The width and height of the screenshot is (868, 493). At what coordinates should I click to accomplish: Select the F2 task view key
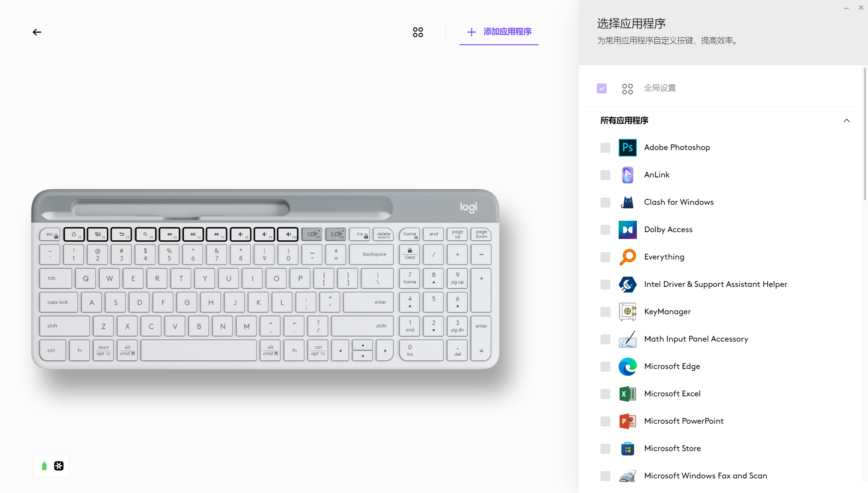pyautogui.click(x=98, y=234)
